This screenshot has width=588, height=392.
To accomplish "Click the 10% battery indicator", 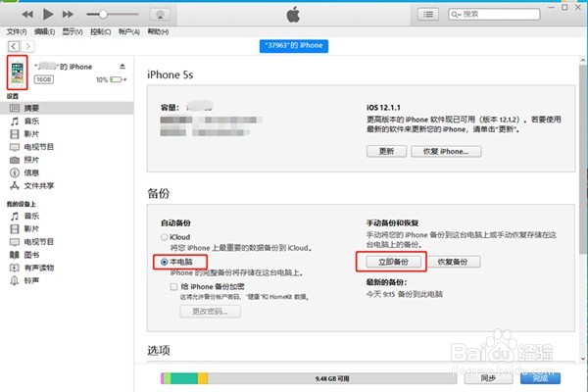I will coord(111,79).
